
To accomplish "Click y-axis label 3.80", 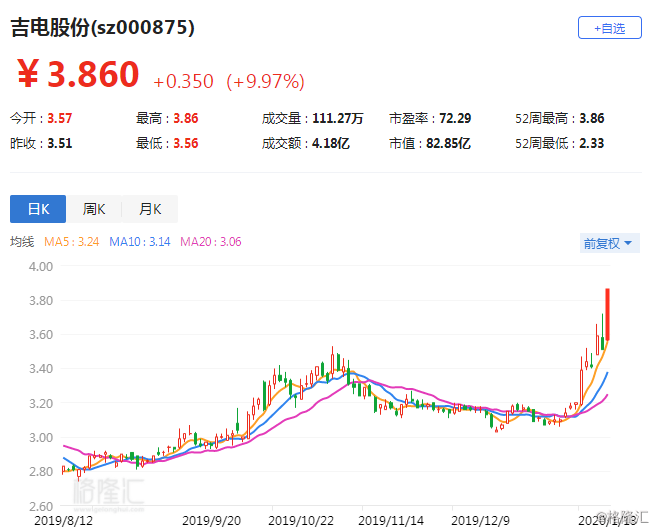I will pyautogui.click(x=41, y=300).
